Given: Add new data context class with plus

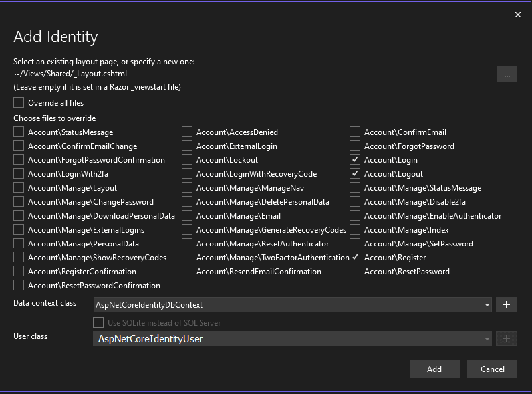Looking at the screenshot, I should pos(507,305).
